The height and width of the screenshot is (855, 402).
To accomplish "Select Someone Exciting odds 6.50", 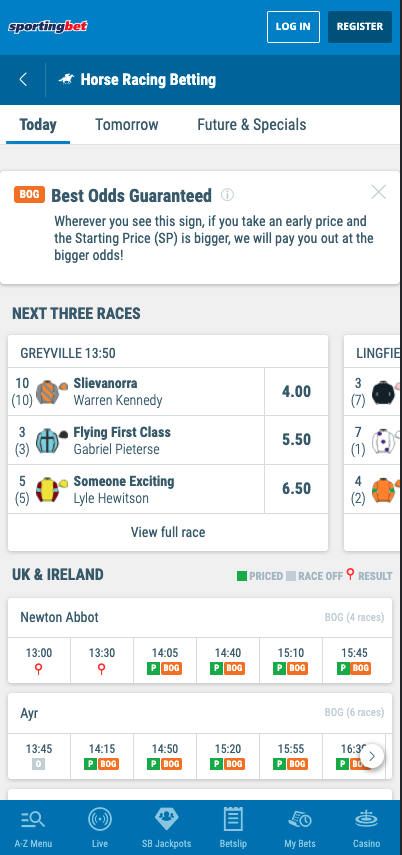I will 296,489.
